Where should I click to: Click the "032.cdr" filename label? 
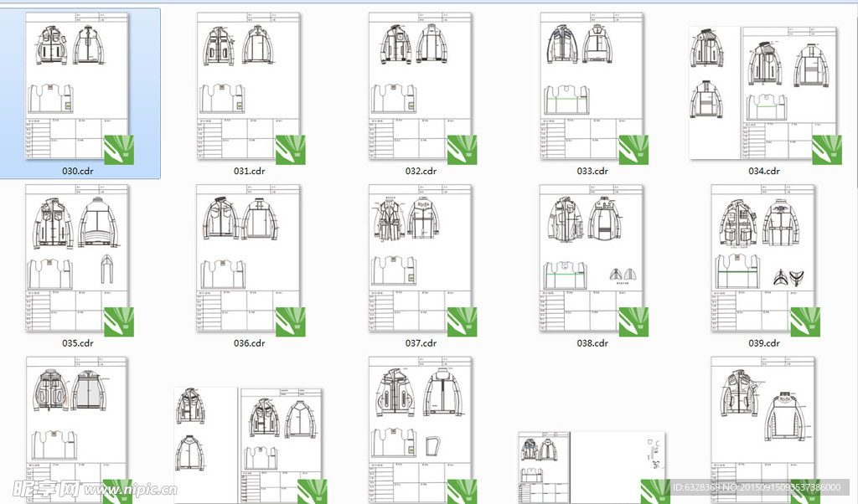tap(421, 171)
